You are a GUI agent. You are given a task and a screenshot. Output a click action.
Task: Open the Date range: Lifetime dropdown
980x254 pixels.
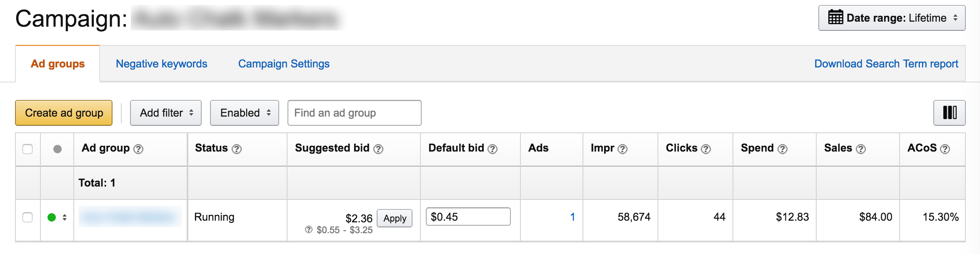click(x=892, y=18)
